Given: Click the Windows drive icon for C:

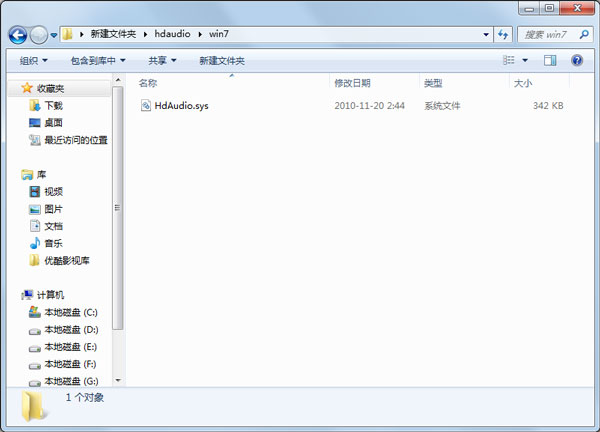Looking at the screenshot, I should (34, 312).
